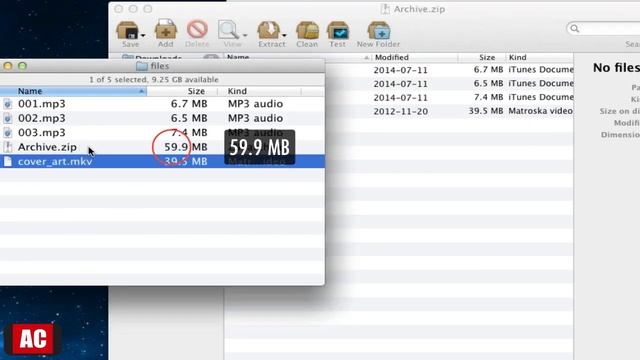This screenshot has width=640, height=360.
Task: Select archive row dated 2012-11-20
Action: (449, 111)
